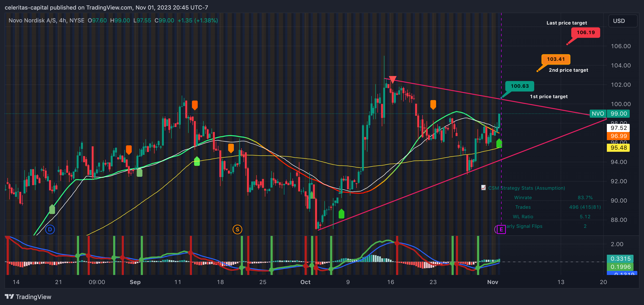Click the 106.19 last price target callout
644x305 pixels.
coord(585,33)
